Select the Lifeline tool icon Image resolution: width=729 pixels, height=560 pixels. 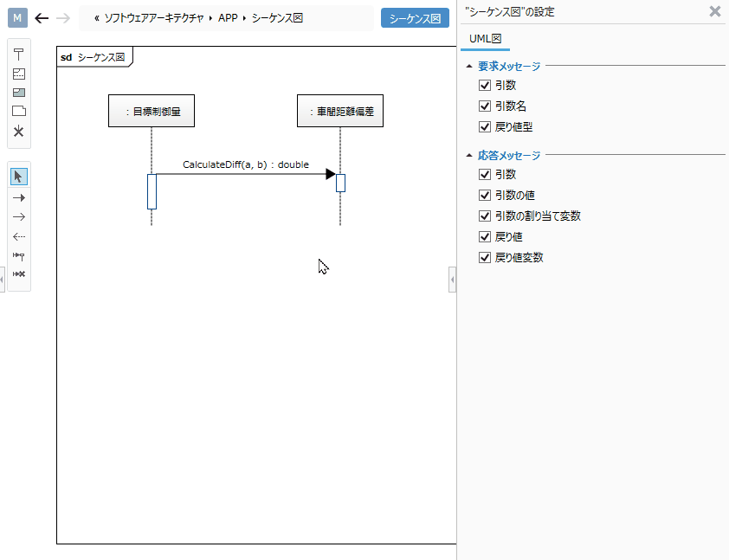[x=18, y=55]
